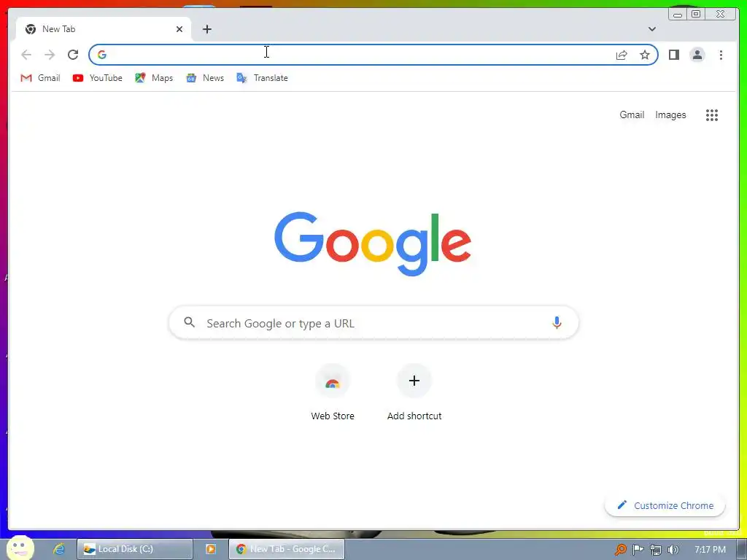Screen dimensions: 747x560
Task: Open a new tab with the plus button
Action: [x=206, y=29]
